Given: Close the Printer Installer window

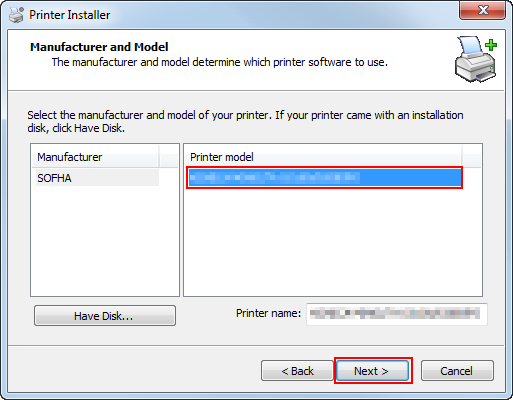Looking at the screenshot, I should click(x=482, y=10).
